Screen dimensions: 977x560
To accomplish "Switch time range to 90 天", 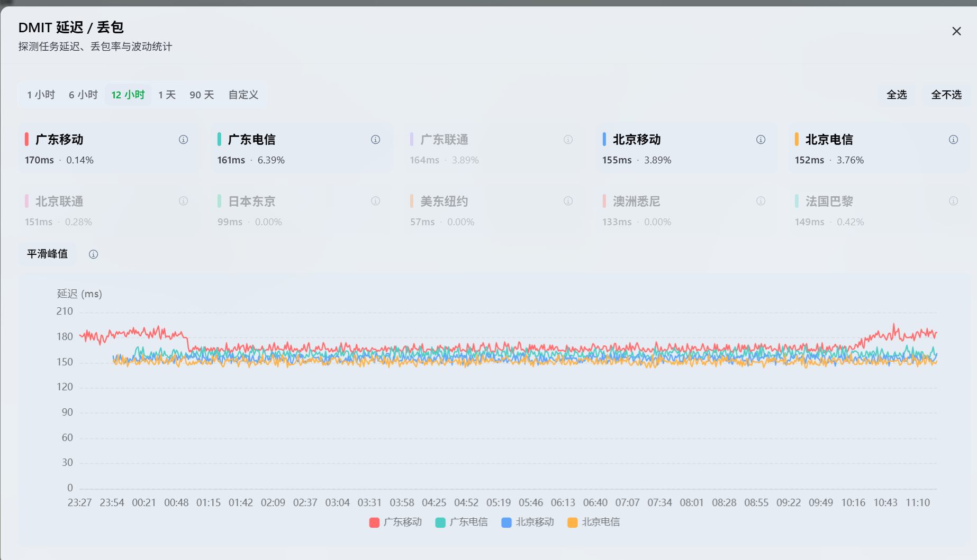I will pyautogui.click(x=202, y=95).
